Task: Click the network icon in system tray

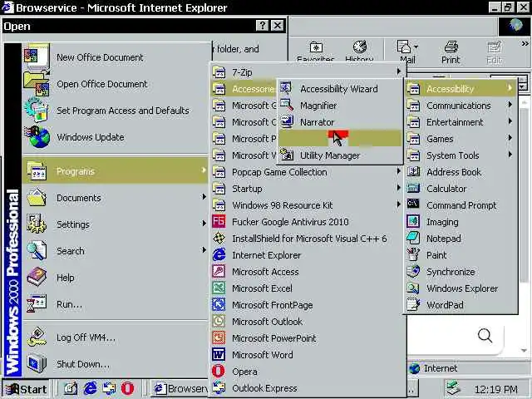Action: click(454, 389)
